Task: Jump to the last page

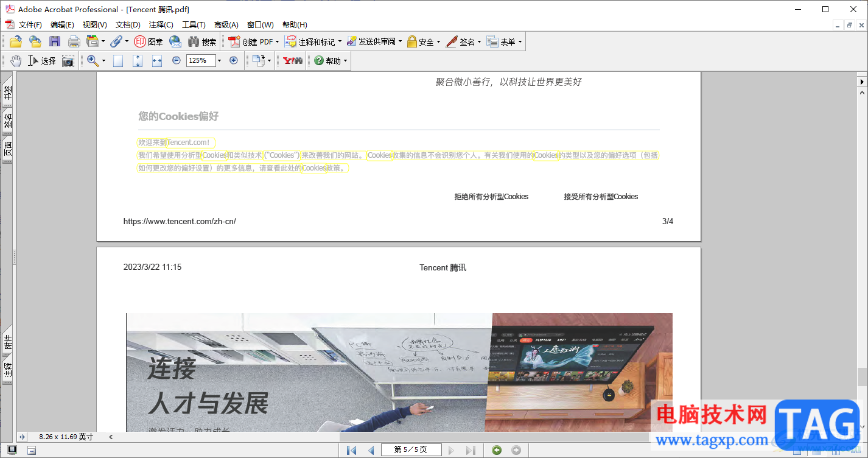Action: pyautogui.click(x=471, y=450)
